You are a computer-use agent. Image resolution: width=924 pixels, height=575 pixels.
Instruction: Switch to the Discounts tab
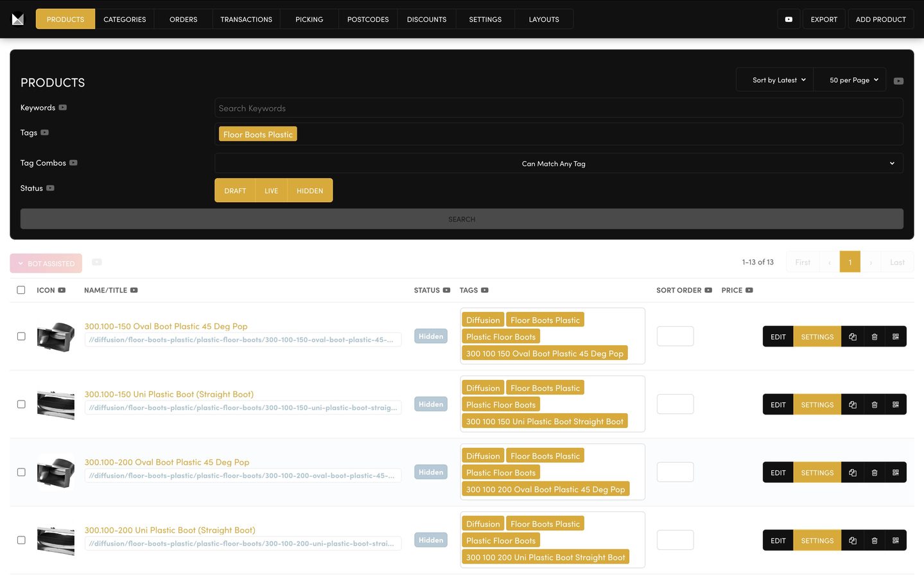click(x=426, y=19)
